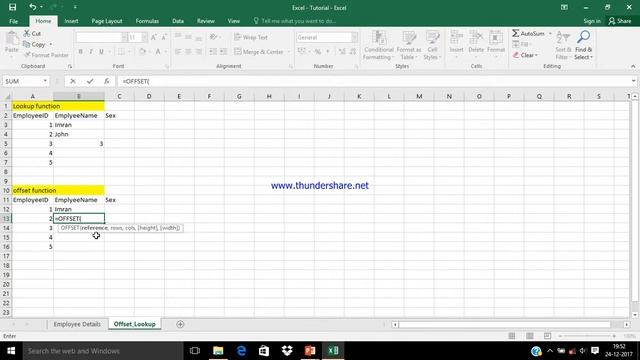
Task: Add a new sheet with plus icon
Action: click(x=180, y=324)
